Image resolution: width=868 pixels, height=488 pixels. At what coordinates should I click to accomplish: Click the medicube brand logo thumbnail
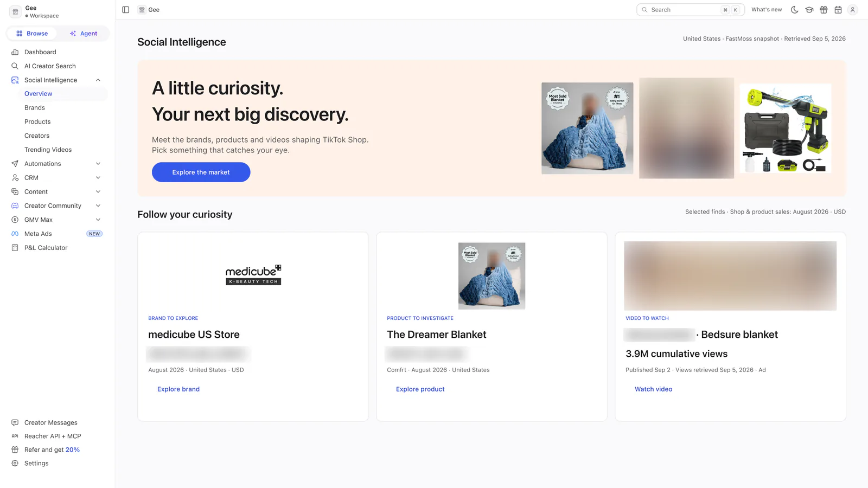tap(253, 275)
